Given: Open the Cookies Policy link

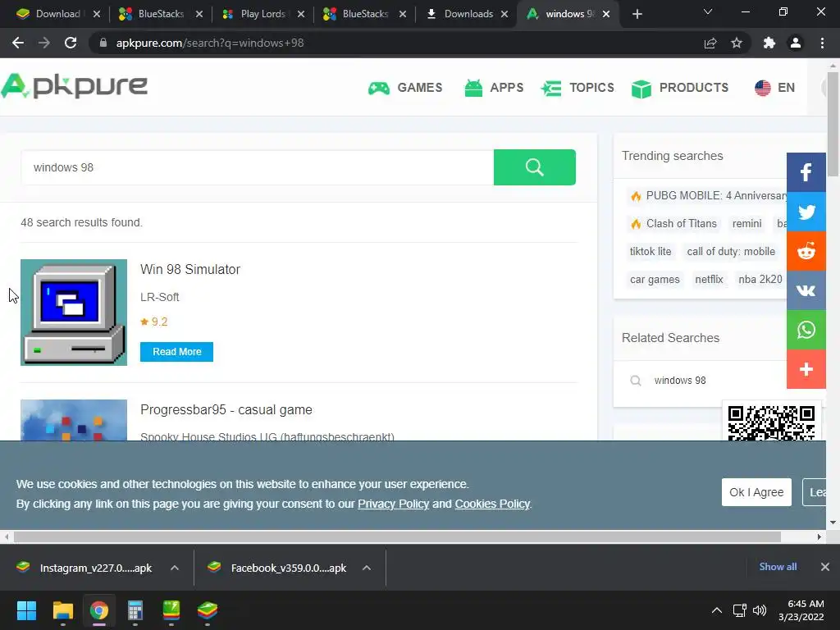Looking at the screenshot, I should 492,504.
